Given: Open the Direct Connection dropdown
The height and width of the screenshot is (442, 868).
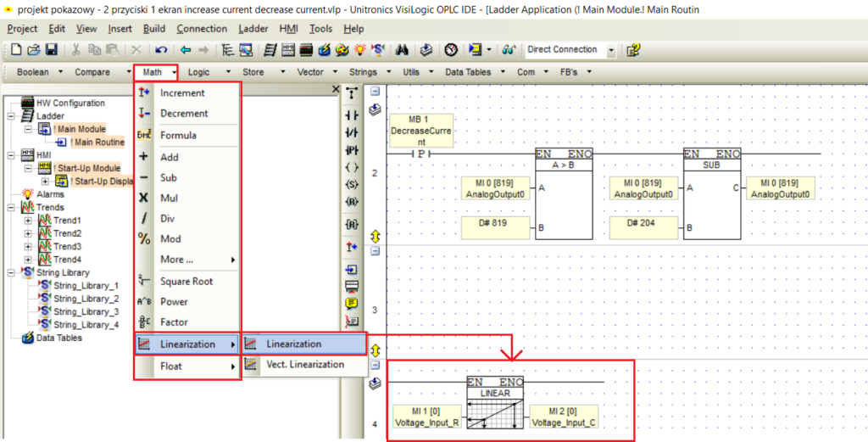Looking at the screenshot, I should pos(611,50).
